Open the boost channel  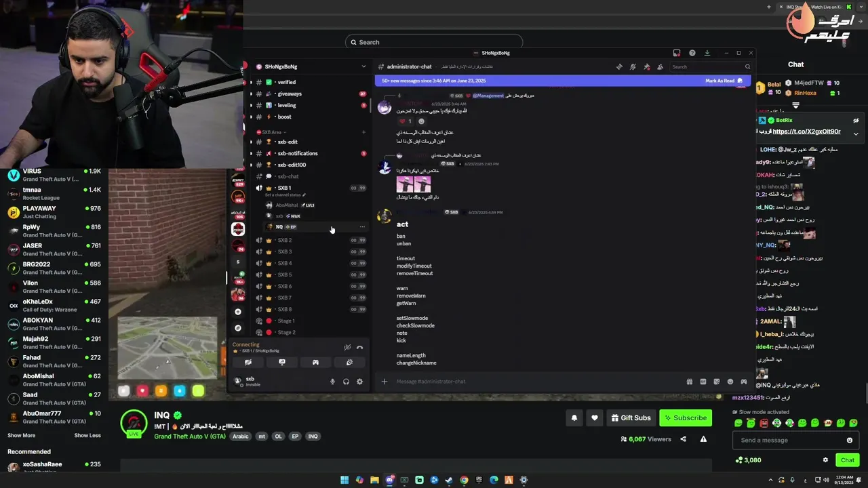[x=309, y=117]
